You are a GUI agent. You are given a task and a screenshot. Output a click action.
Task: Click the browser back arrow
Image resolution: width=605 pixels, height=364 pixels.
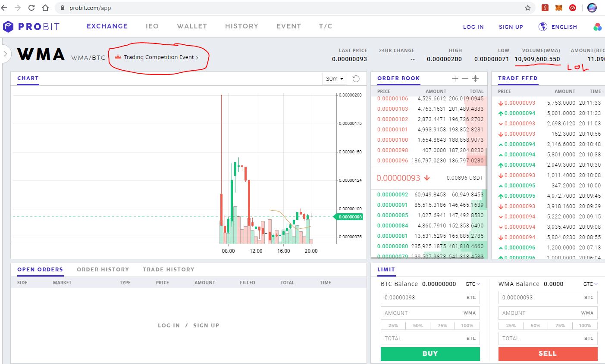click(3, 8)
